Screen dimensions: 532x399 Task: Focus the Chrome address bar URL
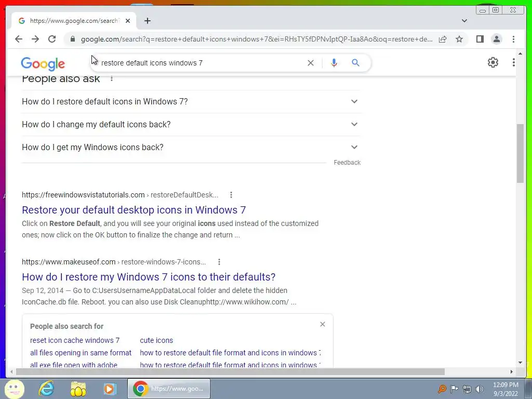point(257,39)
